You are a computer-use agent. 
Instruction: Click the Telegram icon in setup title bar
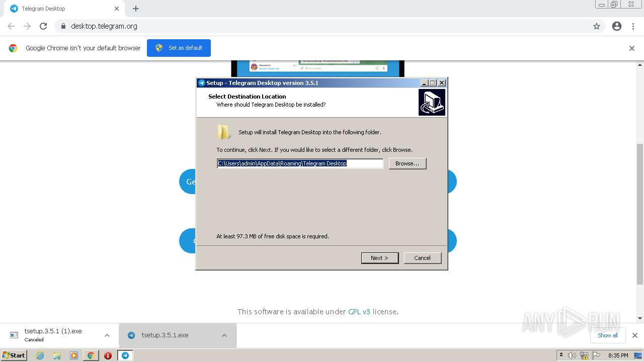coord(202,83)
